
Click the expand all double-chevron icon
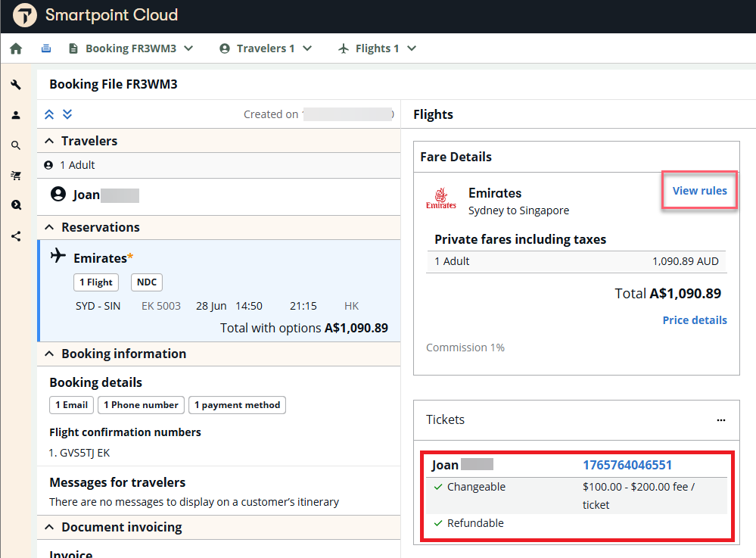click(67, 114)
